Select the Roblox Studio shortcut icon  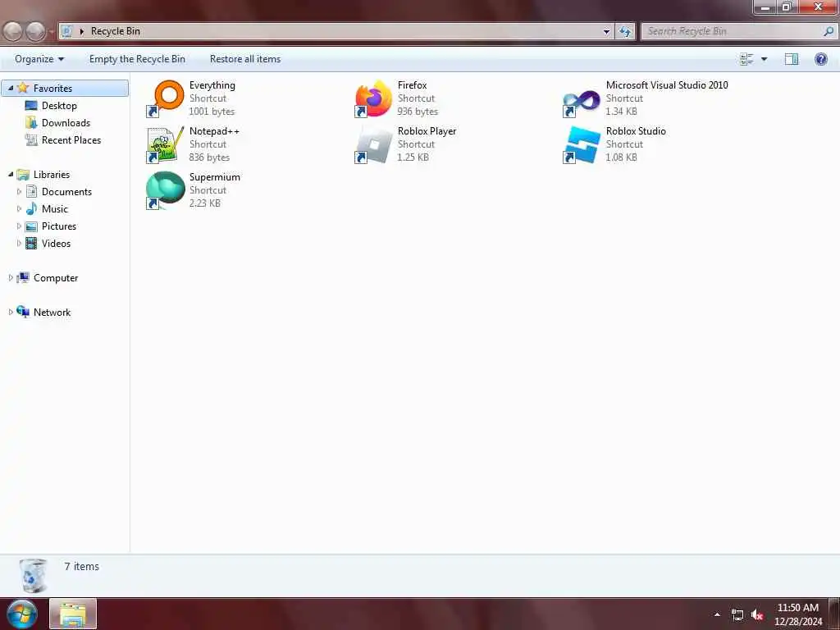click(x=582, y=144)
